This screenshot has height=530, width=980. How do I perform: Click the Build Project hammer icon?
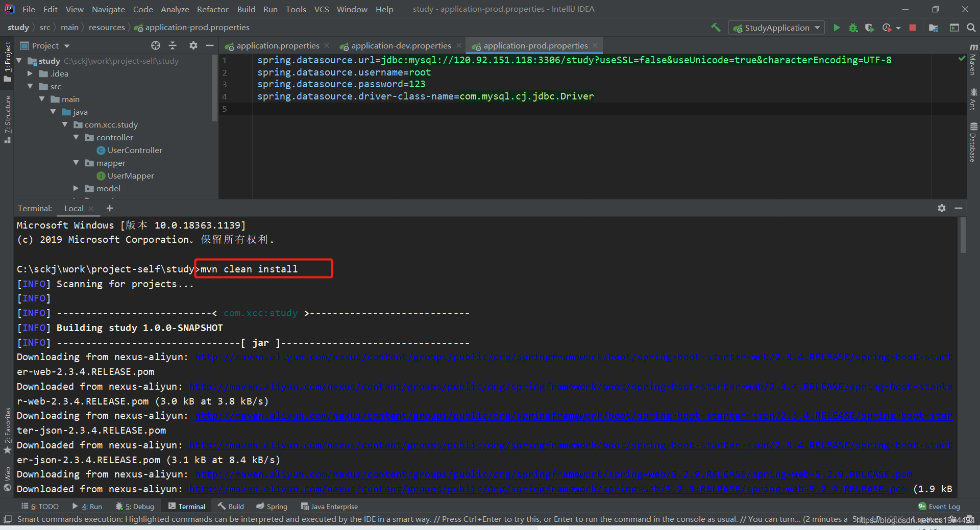(x=716, y=28)
